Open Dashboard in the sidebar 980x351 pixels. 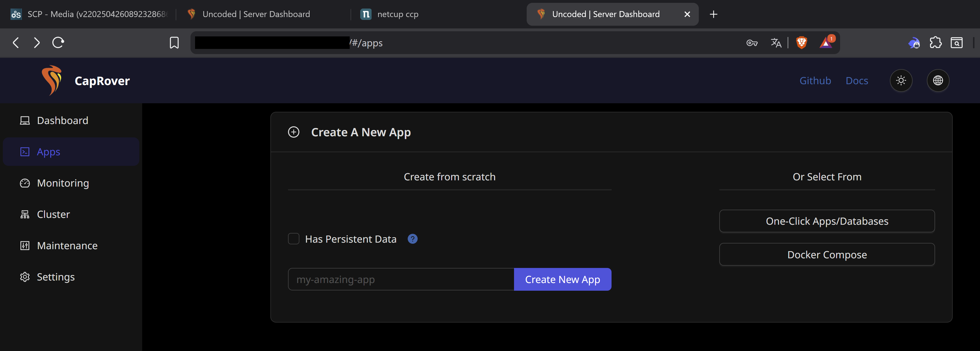pyautogui.click(x=62, y=121)
